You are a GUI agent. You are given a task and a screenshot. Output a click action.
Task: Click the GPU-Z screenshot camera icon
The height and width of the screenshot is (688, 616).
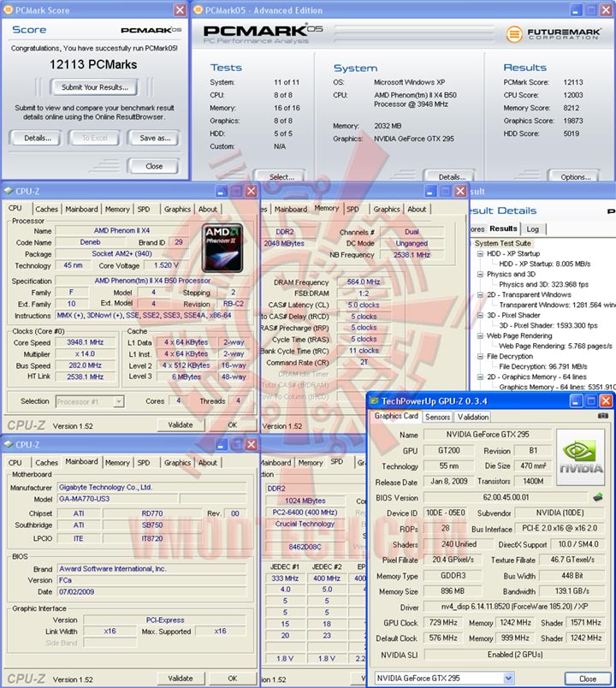click(603, 416)
